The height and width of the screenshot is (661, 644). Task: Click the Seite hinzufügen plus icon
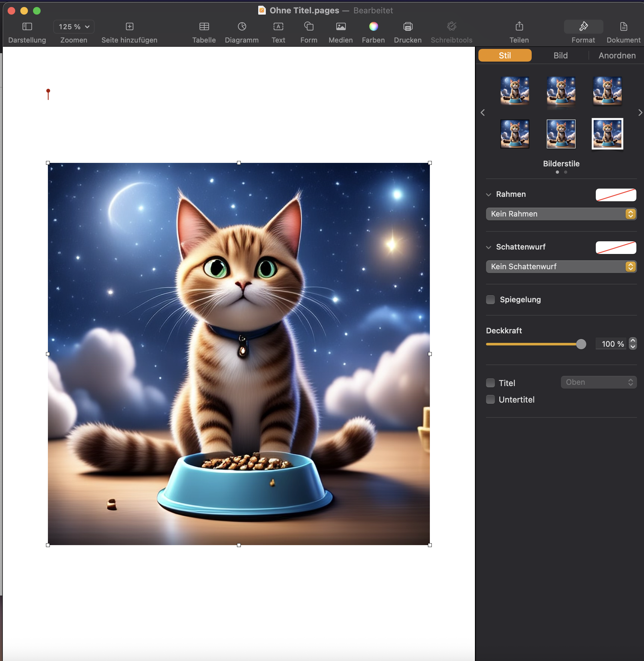(x=129, y=26)
